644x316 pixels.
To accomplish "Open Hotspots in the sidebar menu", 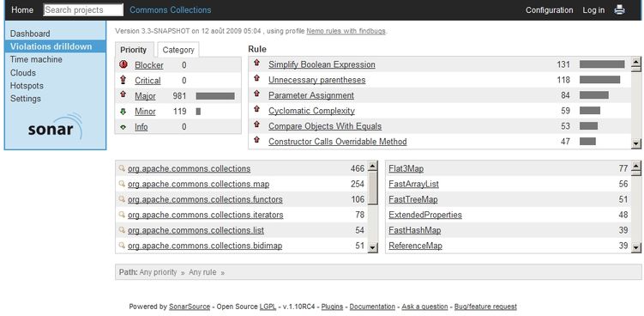I will pos(27,86).
